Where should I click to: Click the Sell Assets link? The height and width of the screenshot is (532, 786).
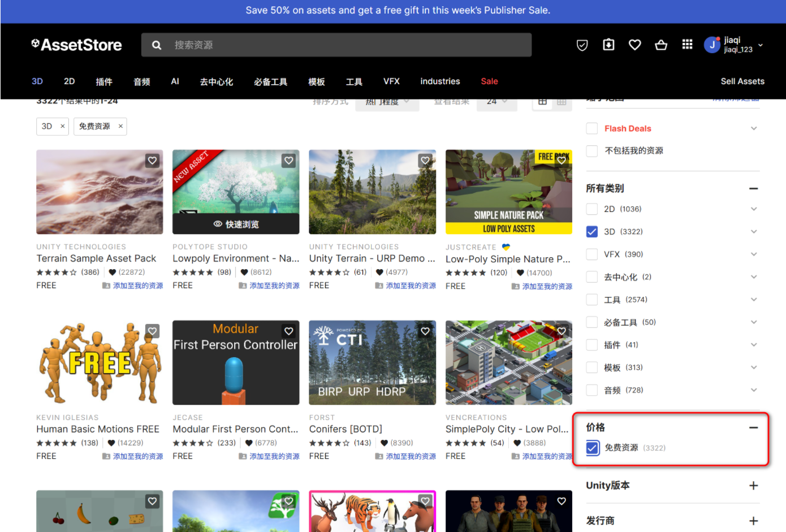742,81
